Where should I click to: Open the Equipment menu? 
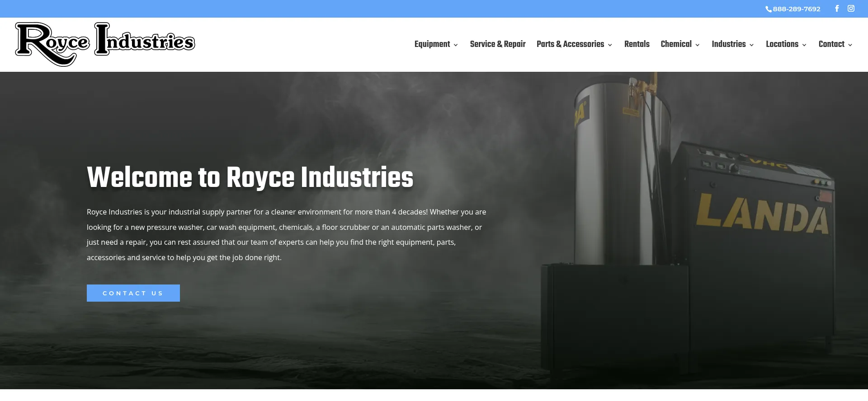432,44
